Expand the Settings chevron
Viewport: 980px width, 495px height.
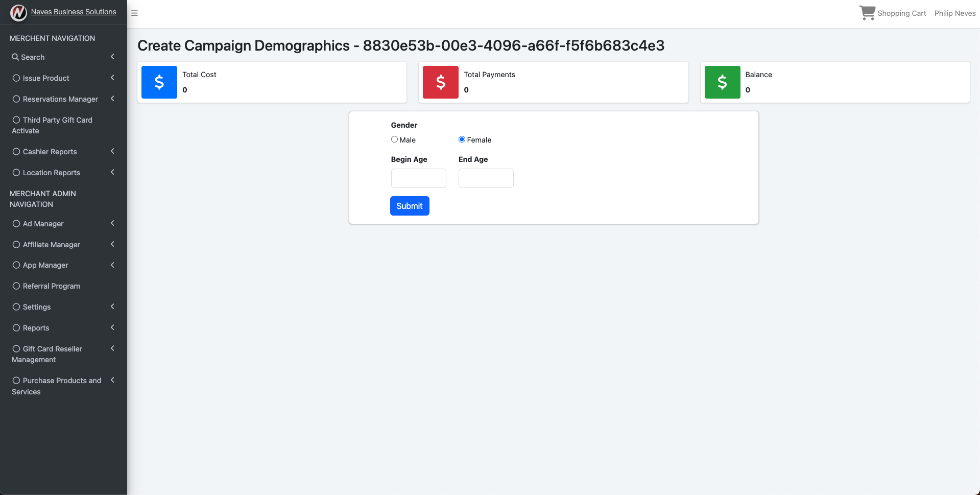[x=112, y=307]
